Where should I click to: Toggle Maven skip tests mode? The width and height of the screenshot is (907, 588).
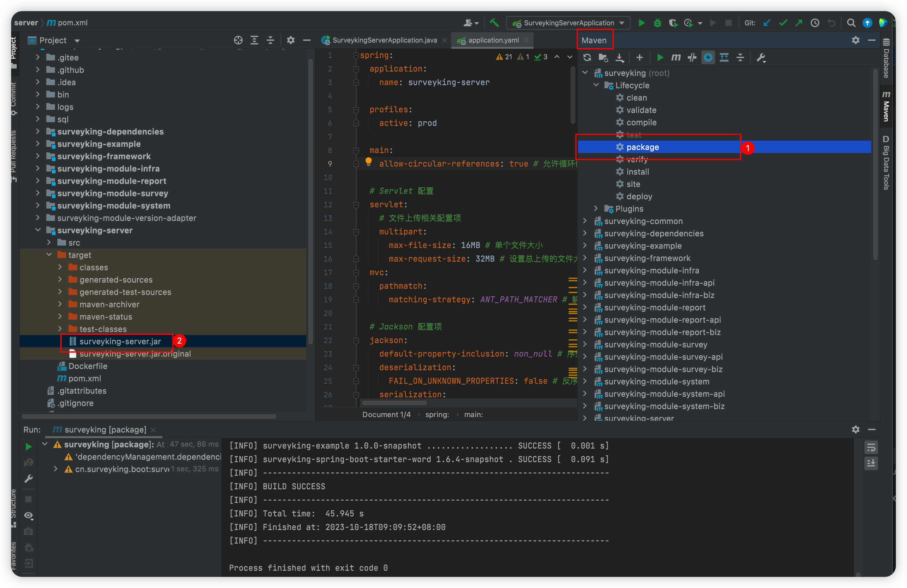point(708,57)
